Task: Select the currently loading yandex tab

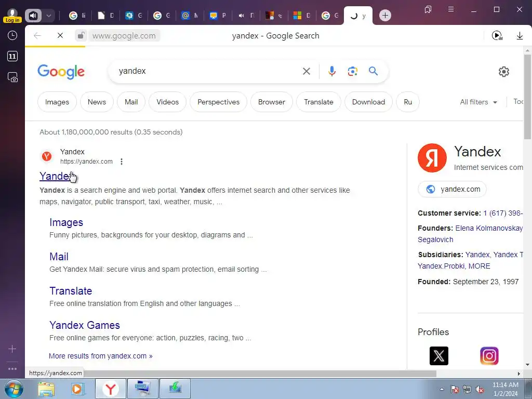Action: pyautogui.click(x=358, y=16)
